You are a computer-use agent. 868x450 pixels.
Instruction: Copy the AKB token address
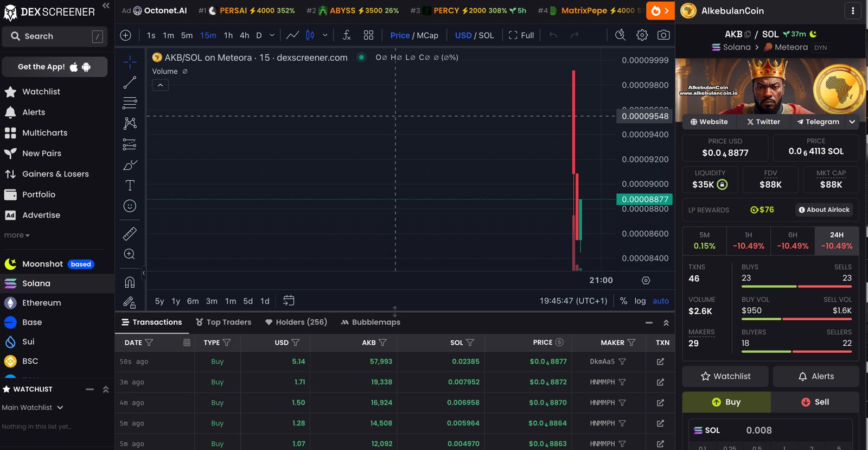748,34
